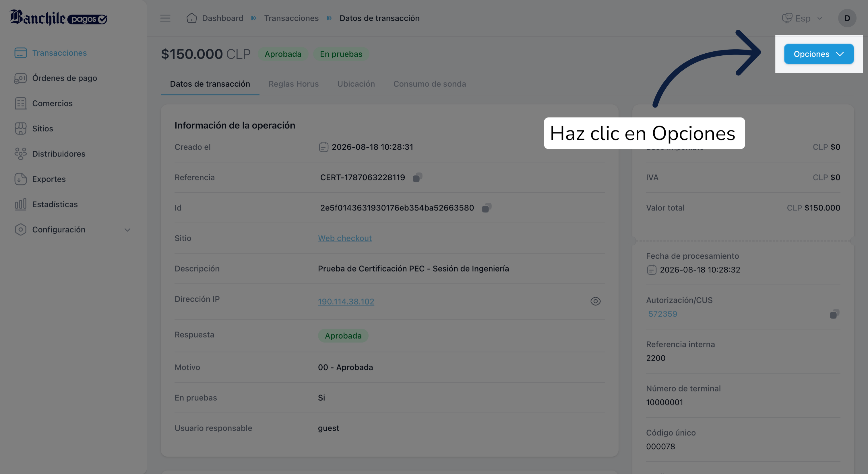Click the calendar icon under Fecha de procesamiento
Image resolution: width=868 pixels, height=474 pixels.
tap(652, 270)
